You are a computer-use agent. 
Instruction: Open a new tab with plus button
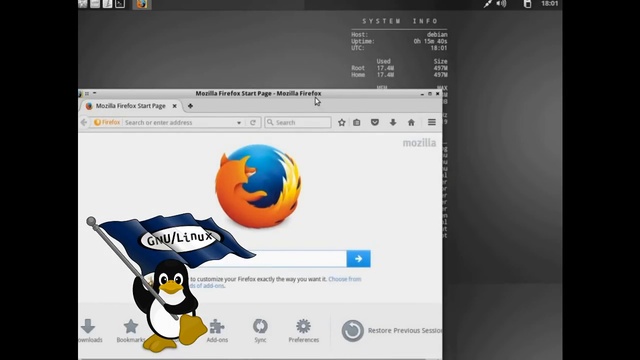(x=190, y=106)
